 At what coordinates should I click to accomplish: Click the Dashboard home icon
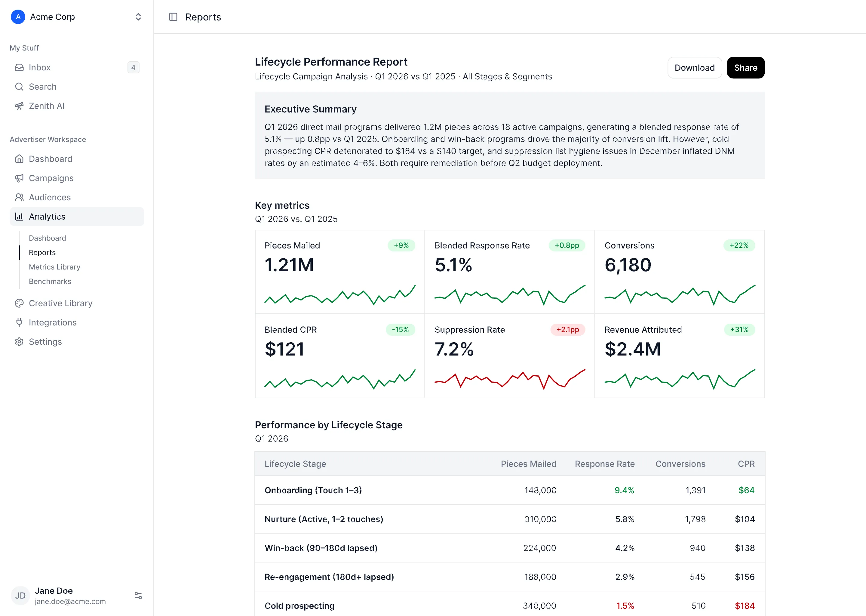click(x=19, y=159)
